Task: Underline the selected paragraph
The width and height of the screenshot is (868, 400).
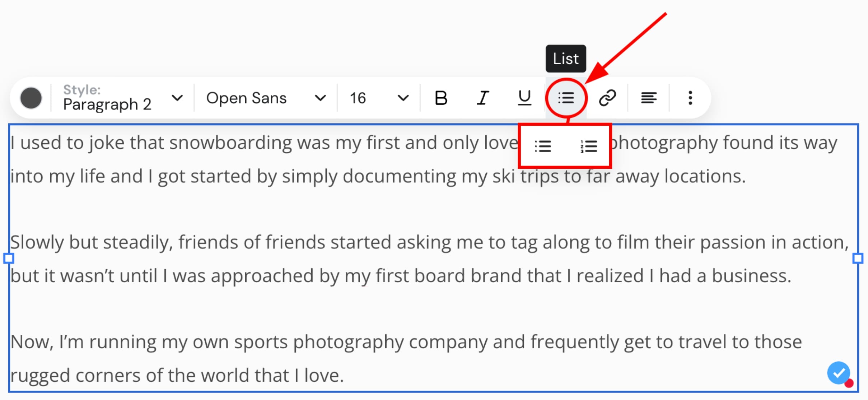Action: pos(524,97)
